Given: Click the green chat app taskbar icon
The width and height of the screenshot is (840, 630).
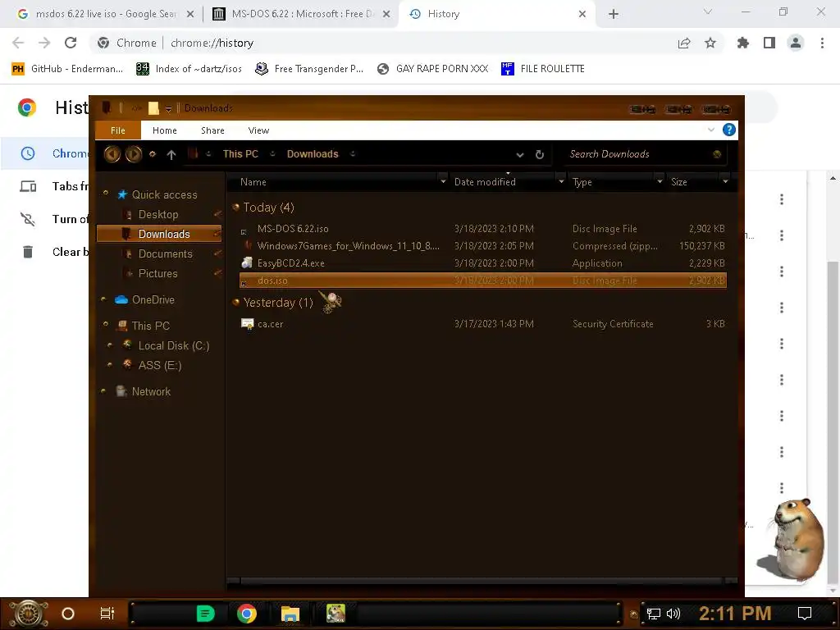Looking at the screenshot, I should click(206, 614).
